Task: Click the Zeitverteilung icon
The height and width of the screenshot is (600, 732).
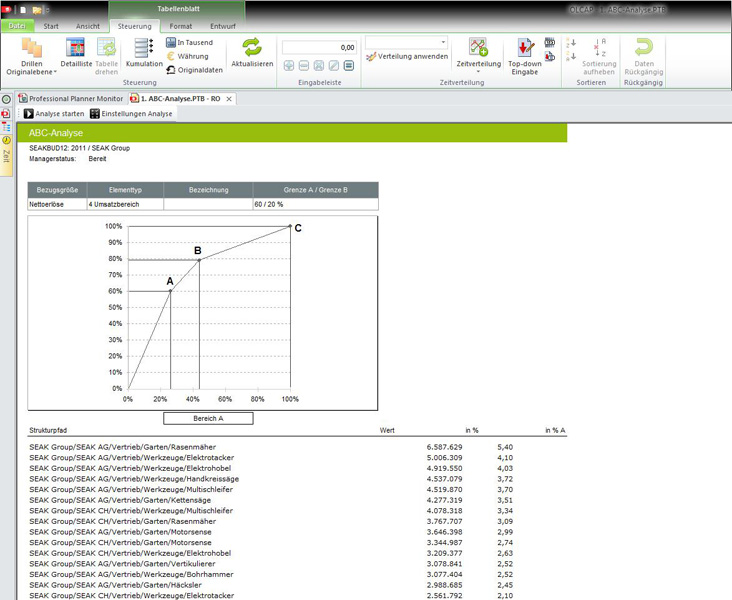Action: coord(478,47)
